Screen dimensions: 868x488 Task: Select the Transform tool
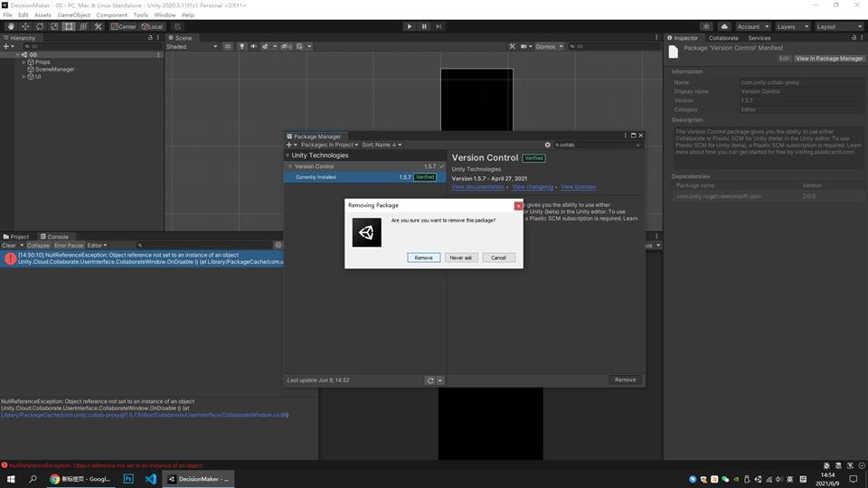(x=83, y=26)
